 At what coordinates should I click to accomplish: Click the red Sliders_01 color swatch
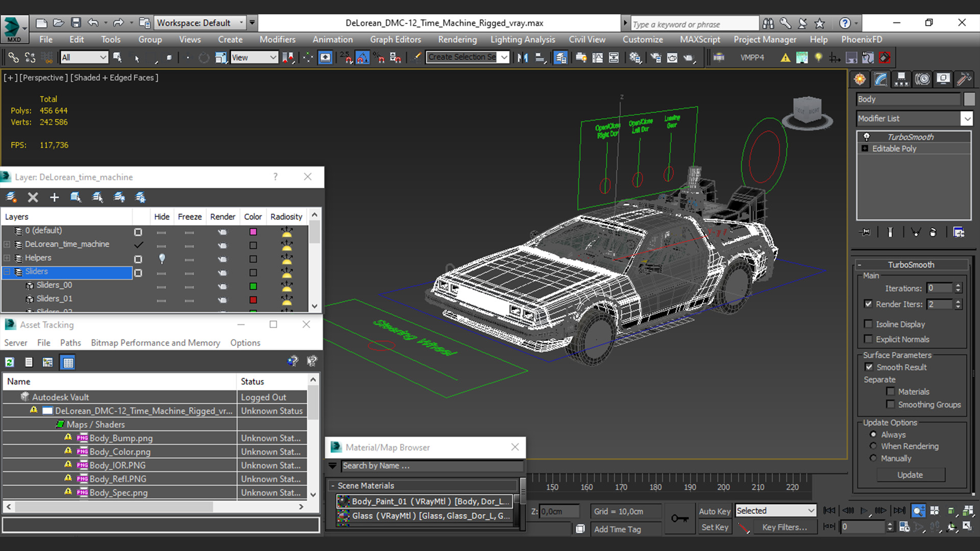[253, 300]
